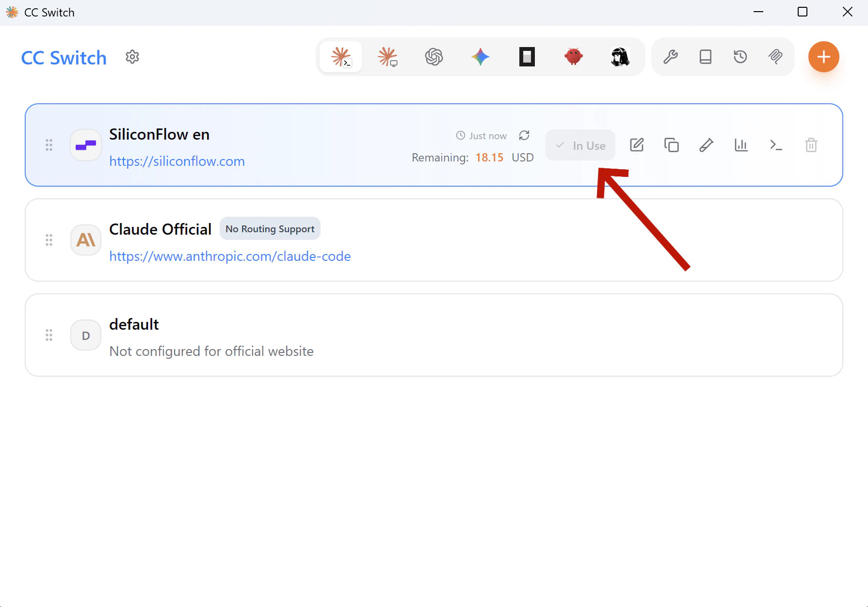Click the Anthropic logo on Claude Official
868x607 pixels.
pyautogui.click(x=86, y=240)
